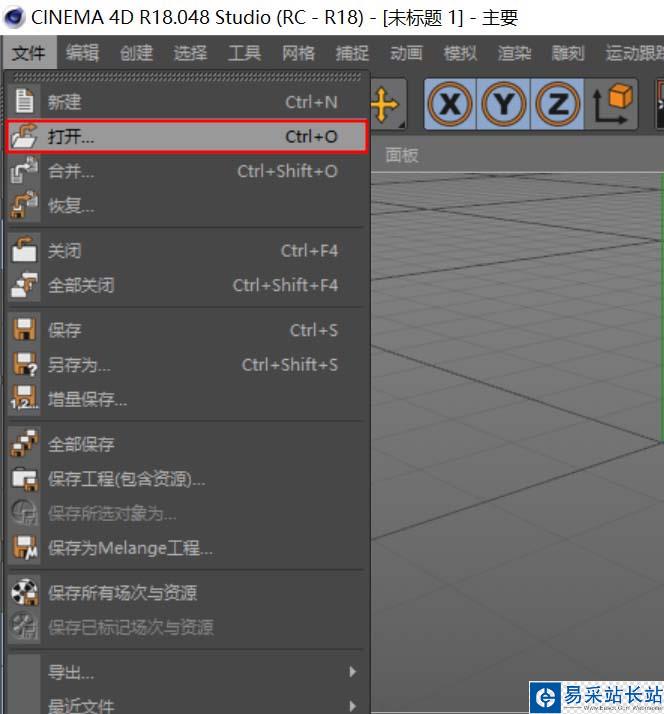Open the 渲染 menu

(514, 53)
